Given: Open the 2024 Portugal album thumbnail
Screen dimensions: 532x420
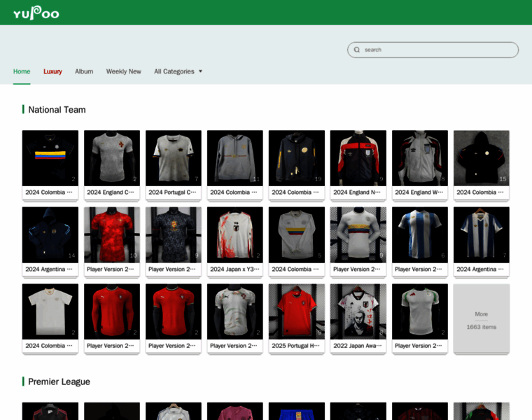Looking at the screenshot, I should 173,157.
